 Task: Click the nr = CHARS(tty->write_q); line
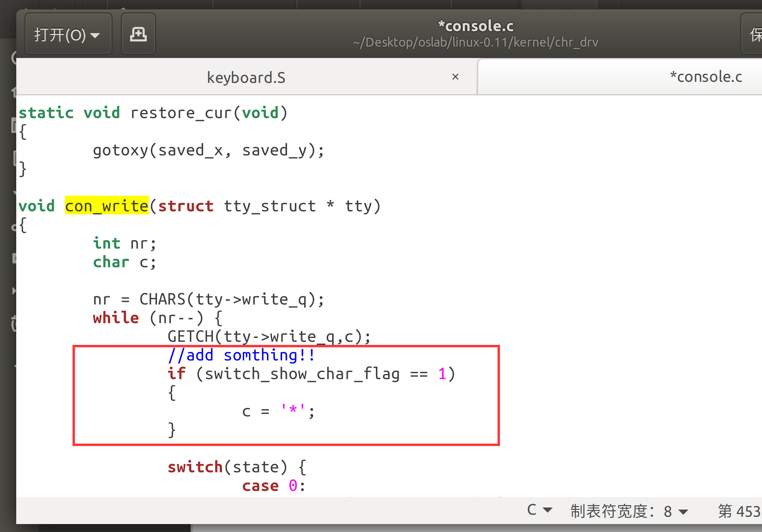(209, 299)
